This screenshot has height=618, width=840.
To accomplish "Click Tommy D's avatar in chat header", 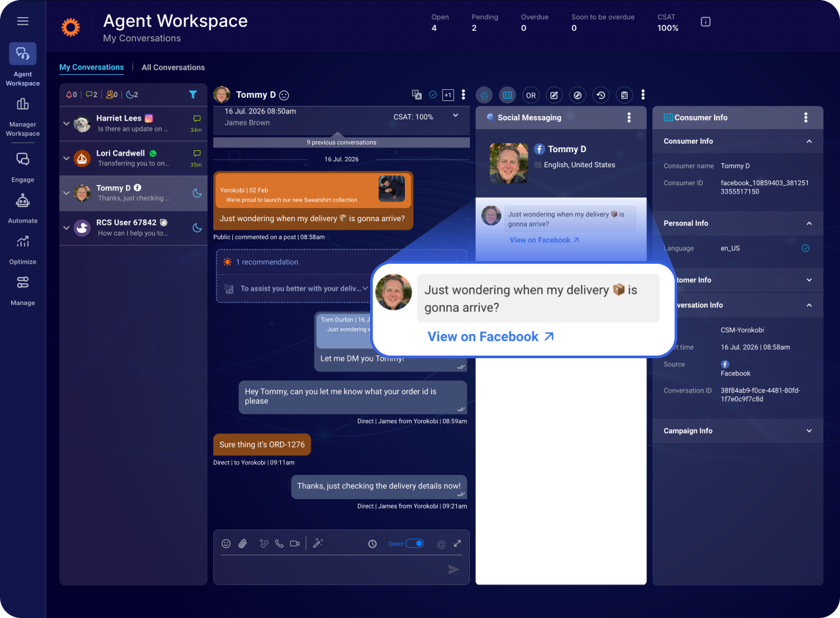I will tap(222, 95).
